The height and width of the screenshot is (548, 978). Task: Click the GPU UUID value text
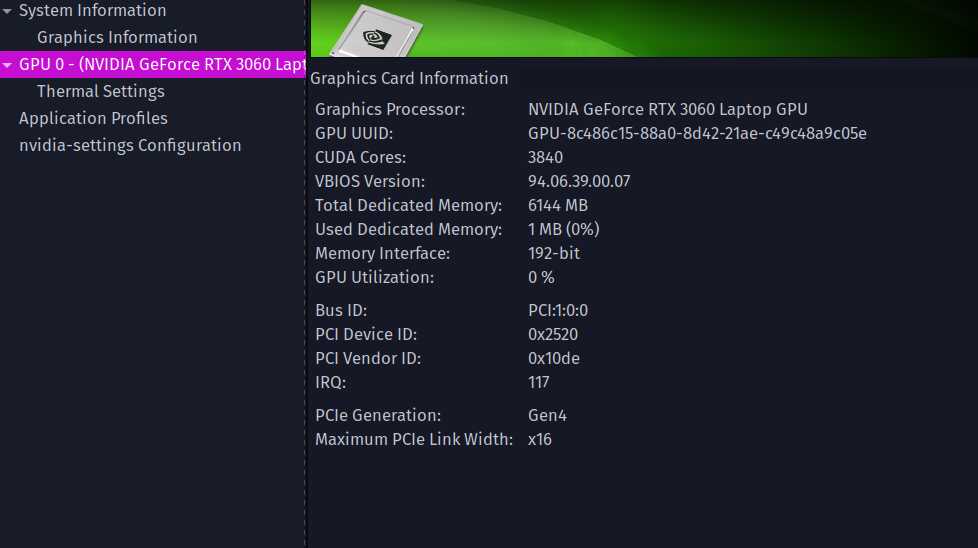[697, 133]
